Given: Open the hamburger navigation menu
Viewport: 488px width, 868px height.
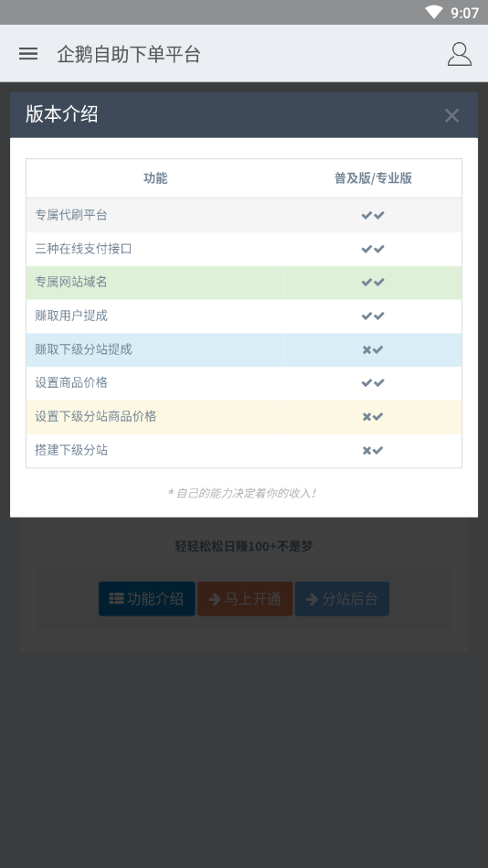Looking at the screenshot, I should click(28, 54).
